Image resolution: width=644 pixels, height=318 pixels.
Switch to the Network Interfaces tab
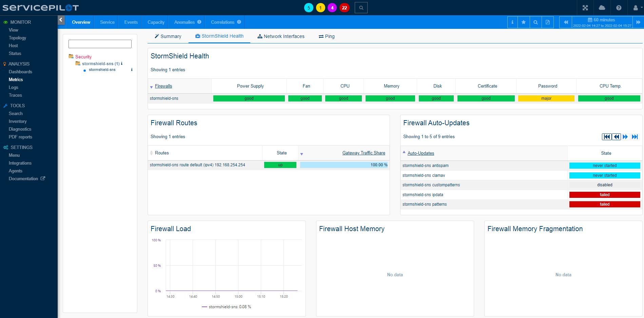click(x=281, y=36)
